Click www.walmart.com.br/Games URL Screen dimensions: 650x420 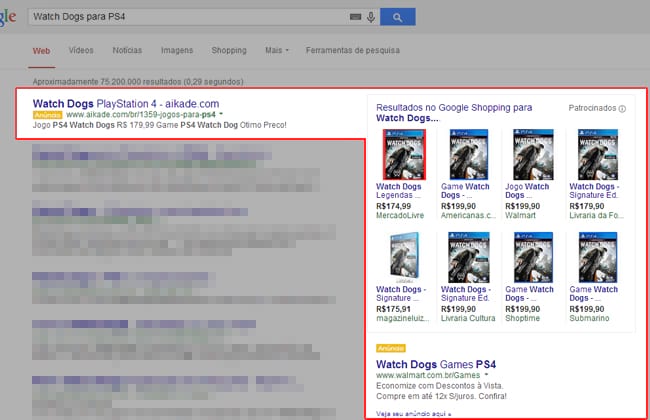click(x=428, y=375)
